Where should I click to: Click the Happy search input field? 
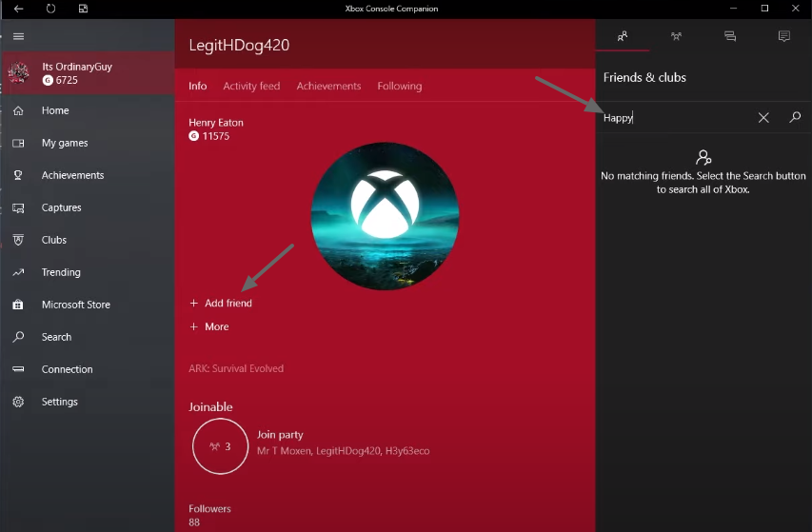click(x=676, y=118)
